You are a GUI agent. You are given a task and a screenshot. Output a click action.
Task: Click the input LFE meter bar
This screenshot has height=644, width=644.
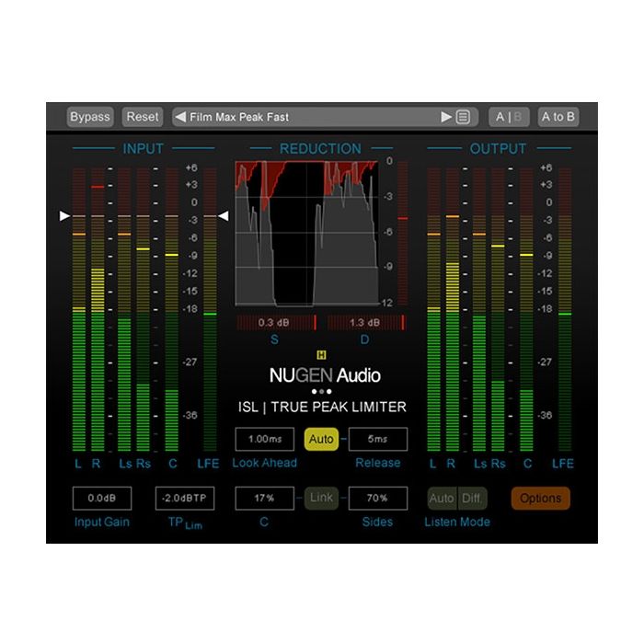[x=210, y=310]
